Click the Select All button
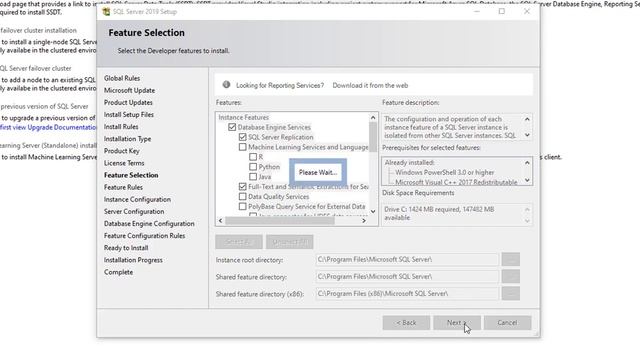Screen dimensions: 640x360 point(239,242)
